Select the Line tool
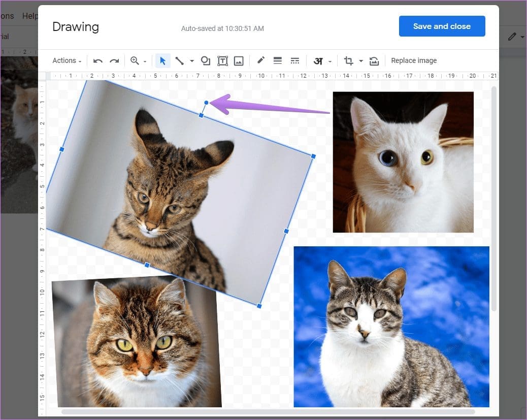The image size is (527, 420). point(179,60)
